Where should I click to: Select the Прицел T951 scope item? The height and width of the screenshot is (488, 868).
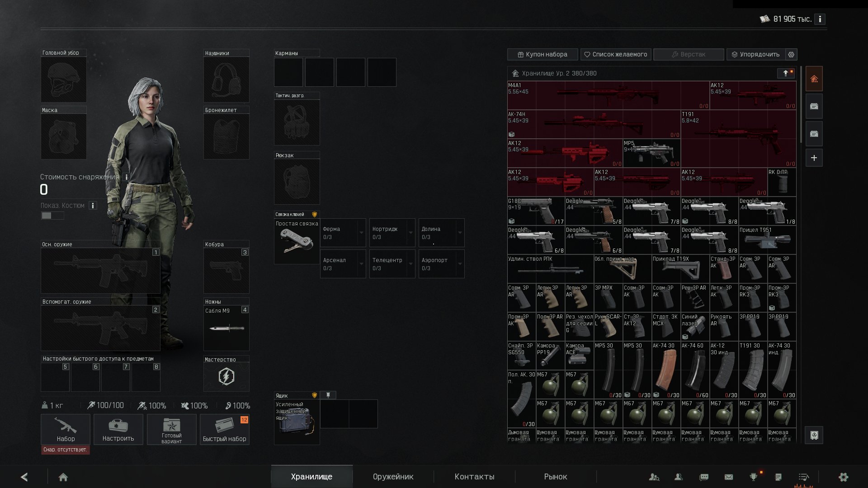coord(767,240)
